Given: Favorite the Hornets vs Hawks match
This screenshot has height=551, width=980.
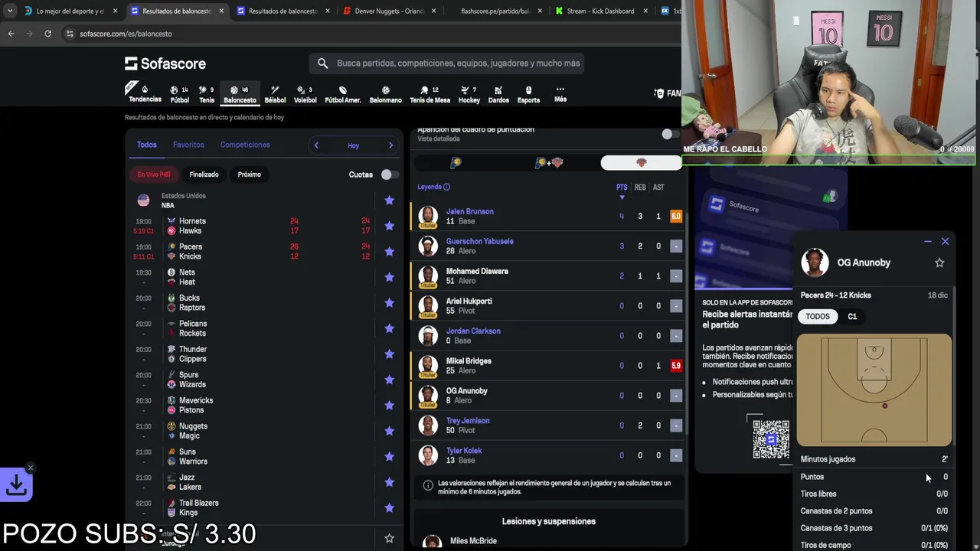Looking at the screenshot, I should 389,226.
